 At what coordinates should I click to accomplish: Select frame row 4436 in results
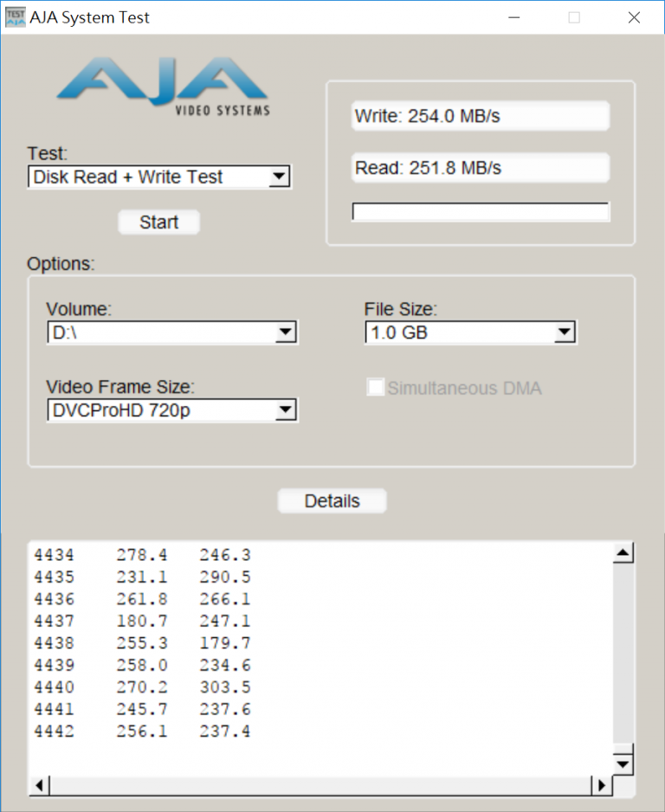[x=142, y=599]
